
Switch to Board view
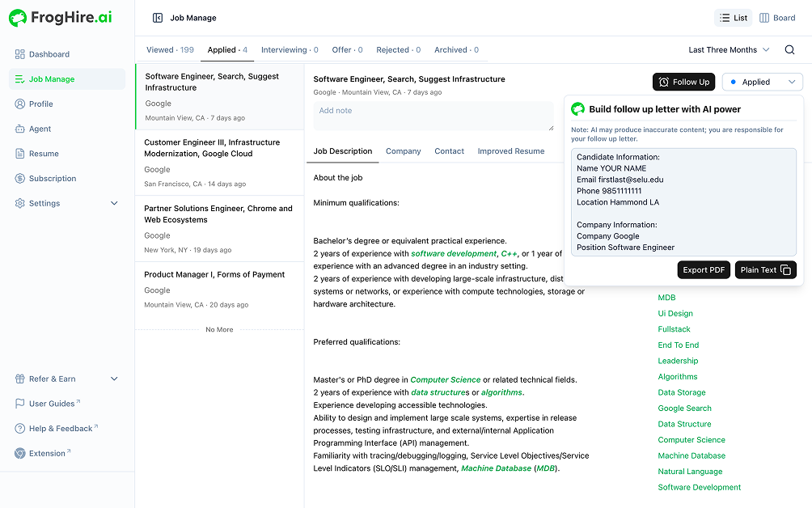click(777, 18)
